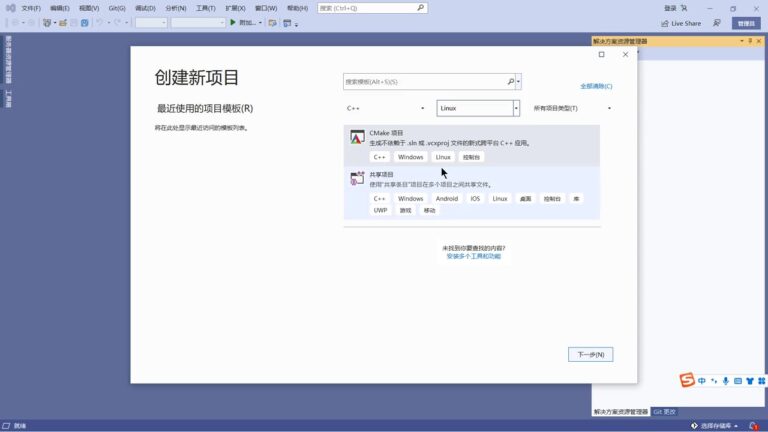Open the 帮助(H) menu

tap(297, 8)
